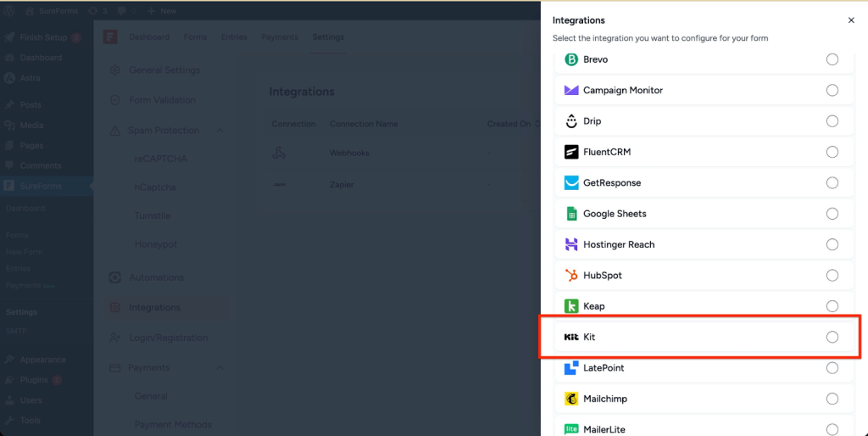Image resolution: width=868 pixels, height=436 pixels.
Task: Collapse the Payments section chevron
Action: (x=220, y=368)
